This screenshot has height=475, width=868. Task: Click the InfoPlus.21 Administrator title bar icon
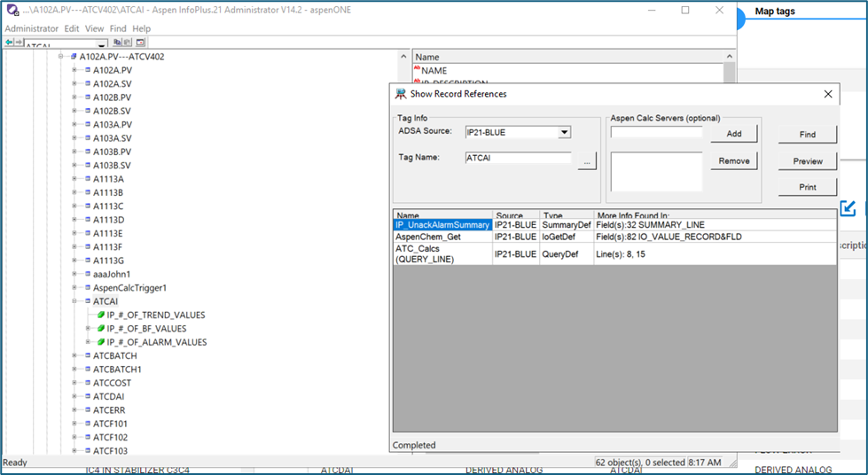(12, 10)
